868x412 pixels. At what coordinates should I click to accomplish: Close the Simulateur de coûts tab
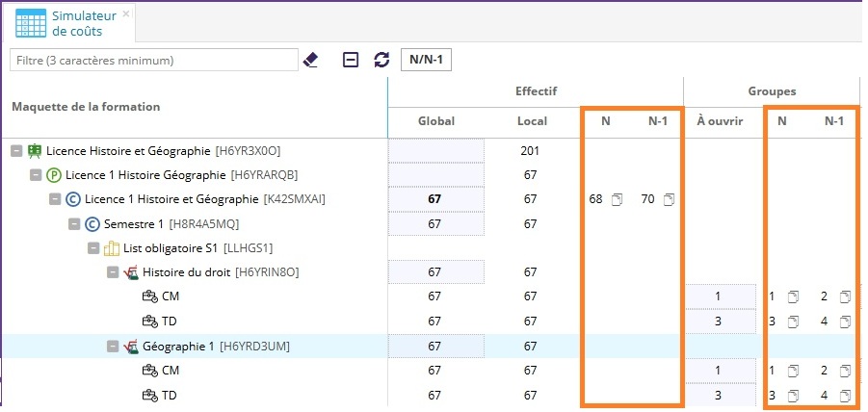[x=126, y=13]
